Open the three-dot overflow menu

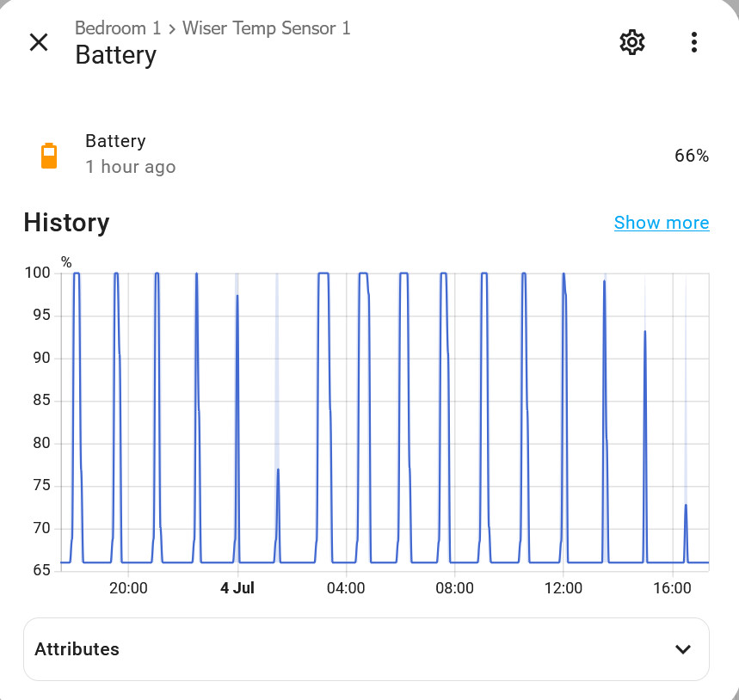click(693, 42)
